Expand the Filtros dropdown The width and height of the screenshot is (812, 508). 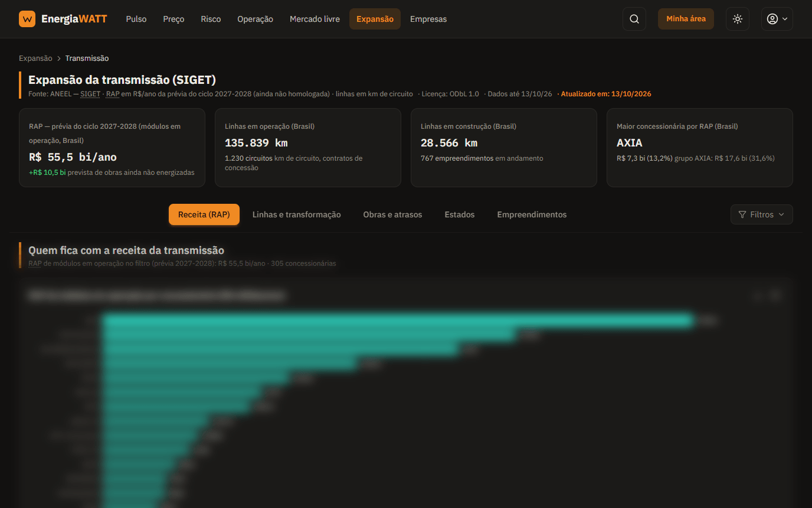tap(761, 214)
